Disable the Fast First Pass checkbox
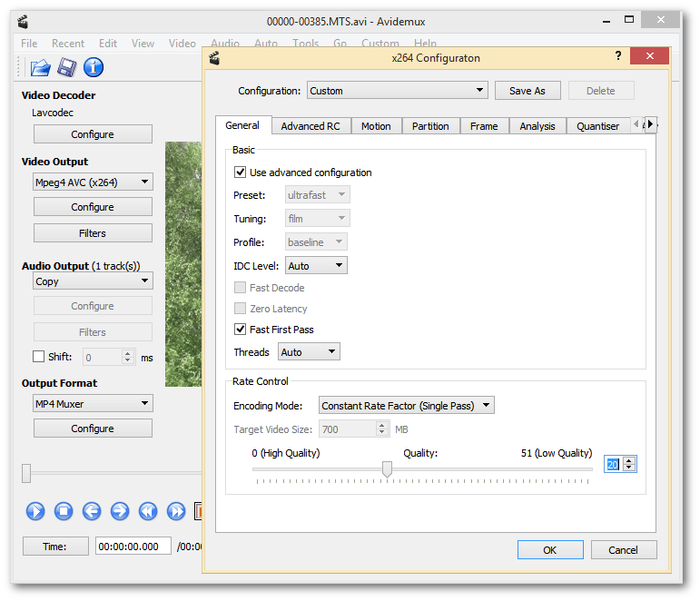Viewport: 700px width, 601px height. pos(241,330)
